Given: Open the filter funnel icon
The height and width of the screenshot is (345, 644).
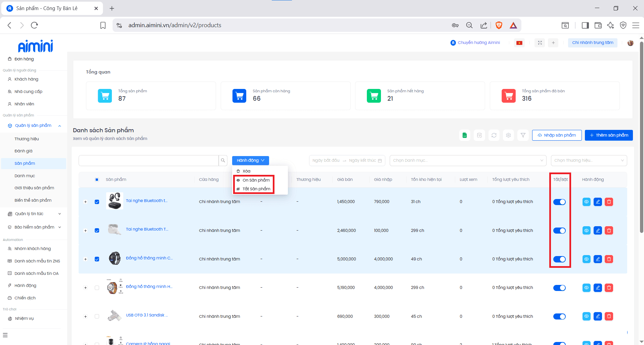Looking at the screenshot, I should click(523, 135).
